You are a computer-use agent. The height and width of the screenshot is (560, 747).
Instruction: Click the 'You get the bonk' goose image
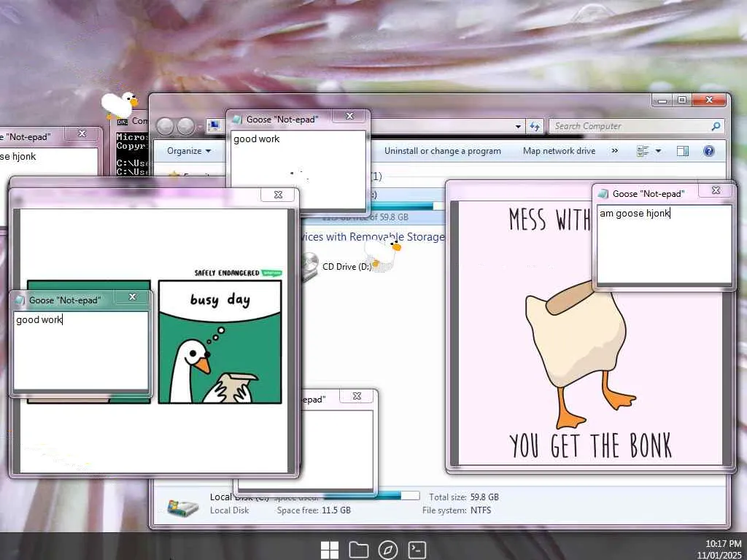coord(590,334)
